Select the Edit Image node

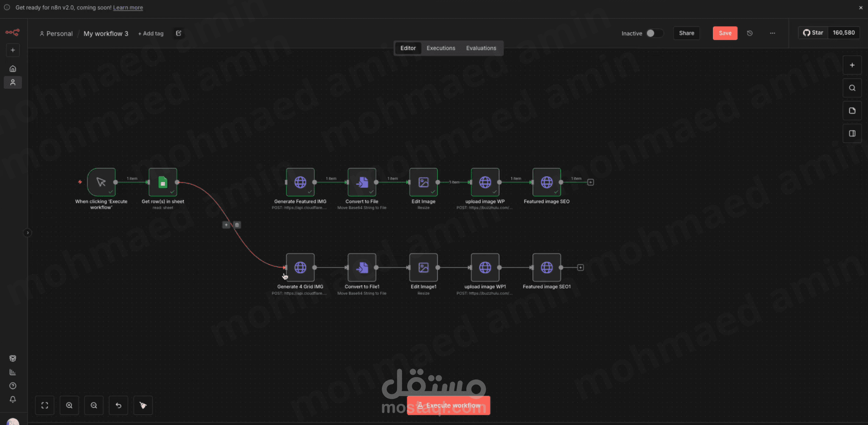pos(423,182)
